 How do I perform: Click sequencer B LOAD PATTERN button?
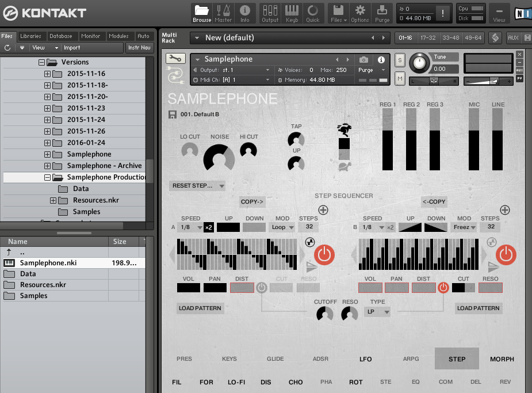[x=478, y=308]
